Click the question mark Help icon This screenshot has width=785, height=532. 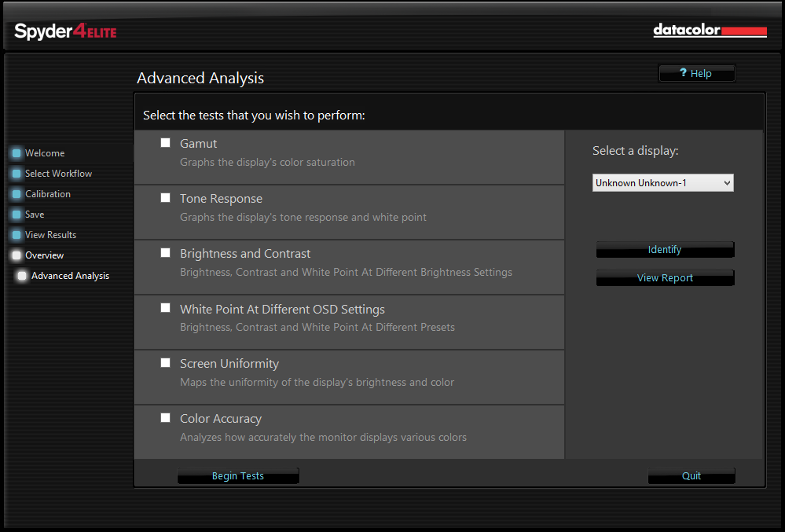[x=684, y=72]
